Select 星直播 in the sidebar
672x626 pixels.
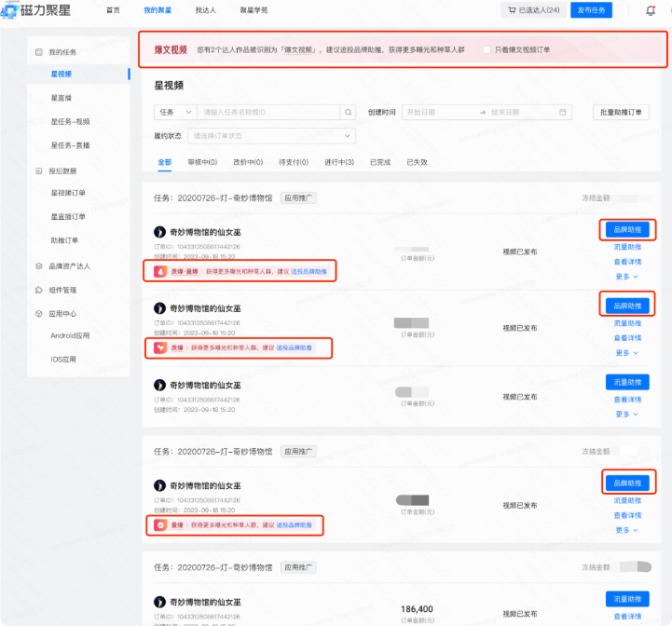pyautogui.click(x=63, y=97)
